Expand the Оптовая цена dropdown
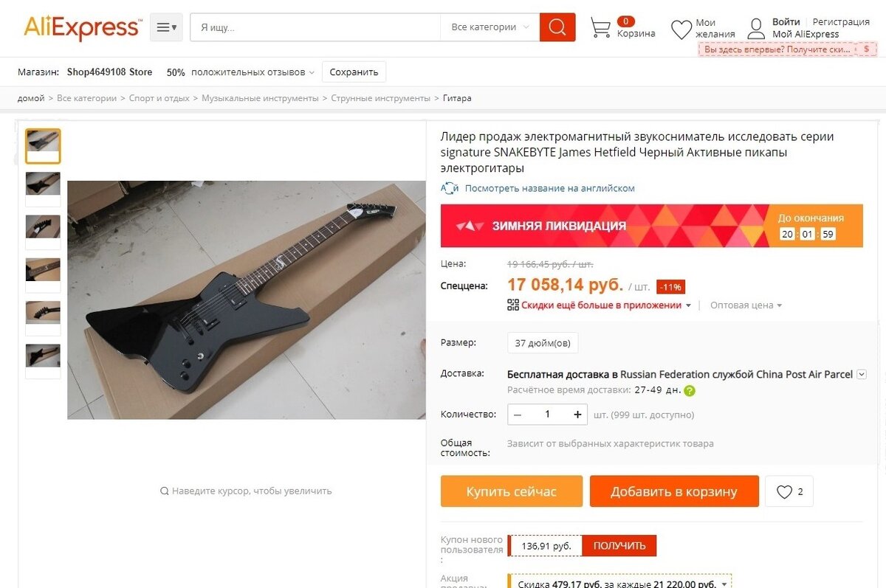886x588 pixels. [x=746, y=305]
